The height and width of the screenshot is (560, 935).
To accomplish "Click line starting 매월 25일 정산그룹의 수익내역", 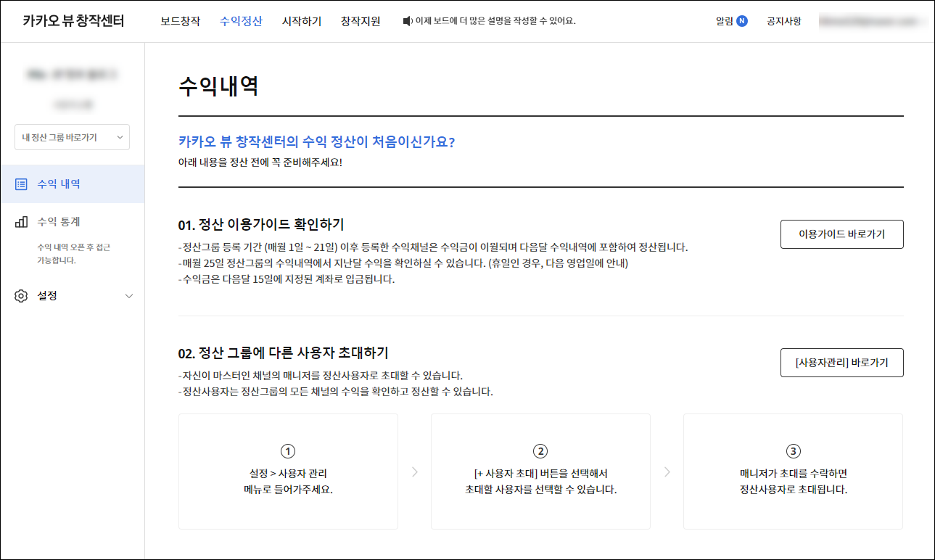I will pos(403,263).
